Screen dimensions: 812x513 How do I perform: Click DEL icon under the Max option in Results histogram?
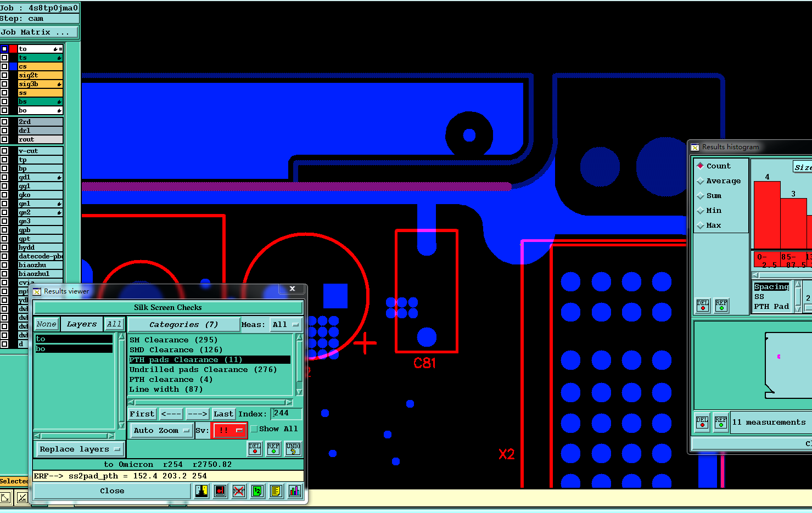tap(703, 306)
